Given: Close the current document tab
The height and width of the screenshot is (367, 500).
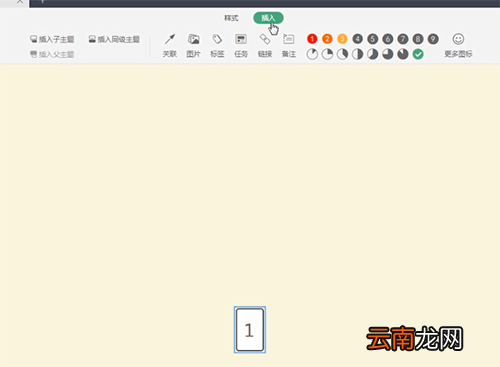Looking at the screenshot, I should point(20,2).
